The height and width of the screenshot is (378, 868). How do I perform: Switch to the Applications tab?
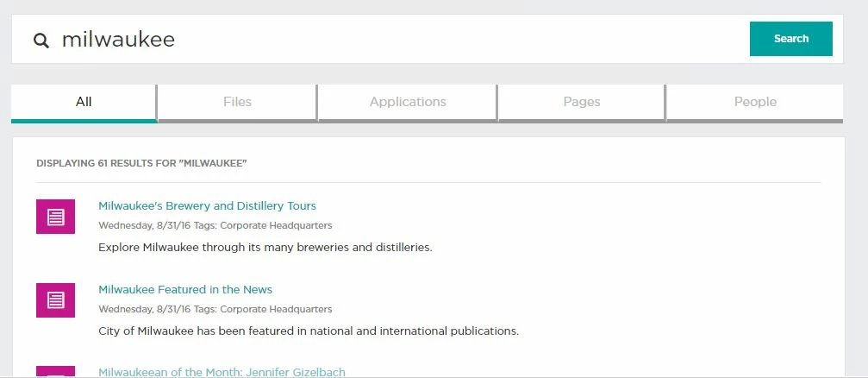pos(408,103)
